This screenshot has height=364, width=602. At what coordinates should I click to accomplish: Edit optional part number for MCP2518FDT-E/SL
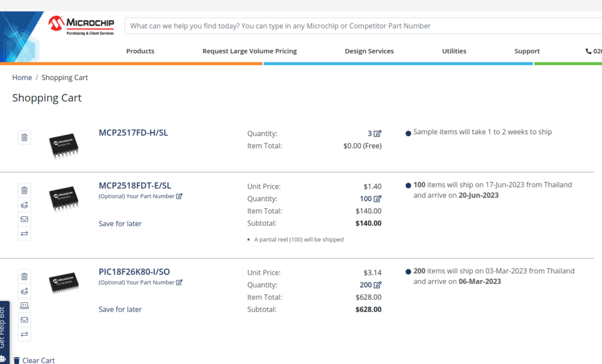pos(179,196)
